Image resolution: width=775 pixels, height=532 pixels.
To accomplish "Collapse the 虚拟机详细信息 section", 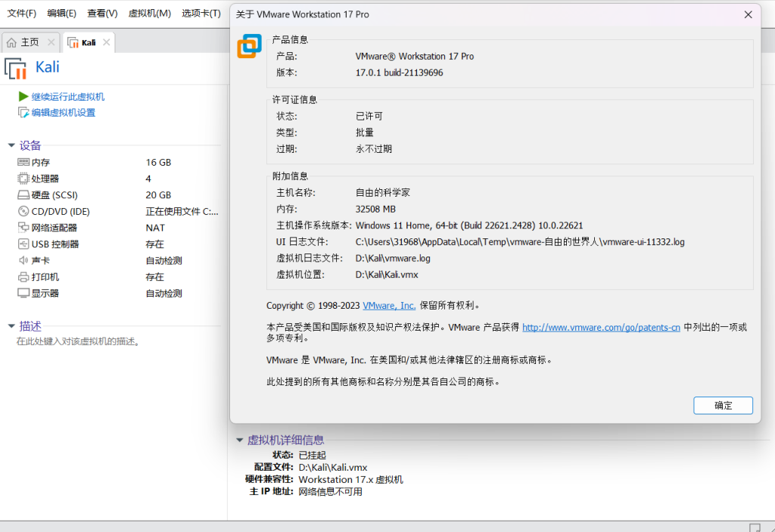I will [x=239, y=440].
